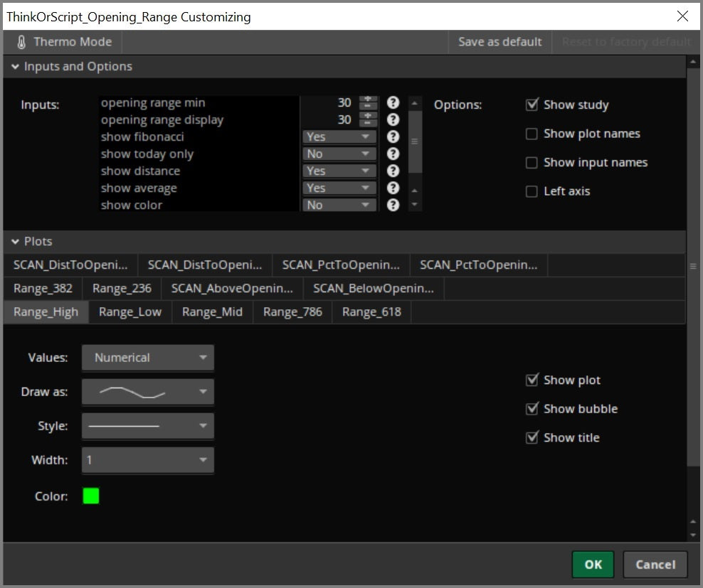Confirm changes with the OK button

click(593, 565)
